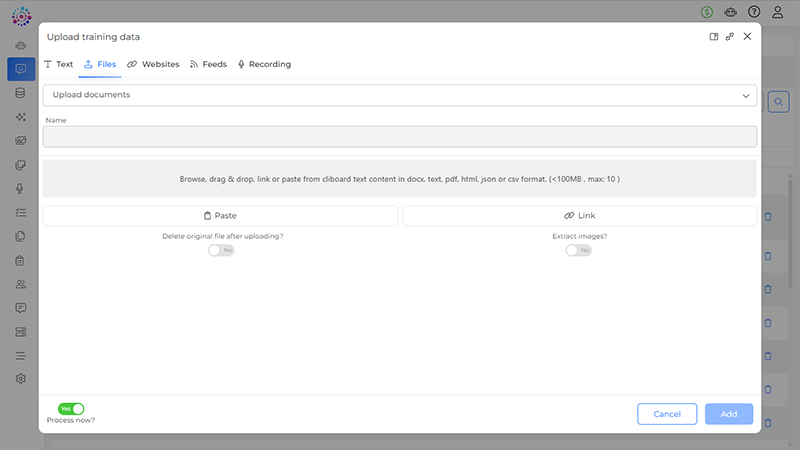This screenshot has width=800, height=450.
Task: Click the Link button
Action: tap(579, 215)
